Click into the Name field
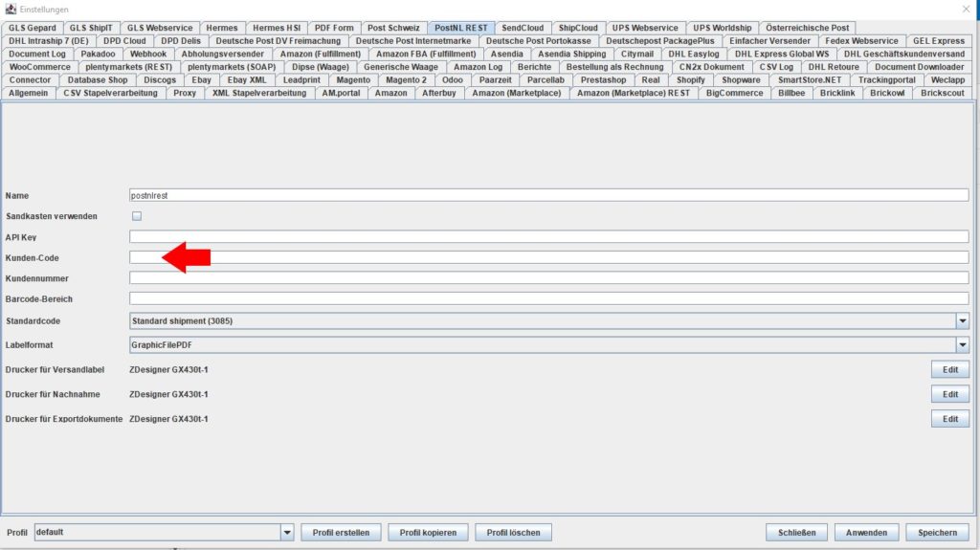 [548, 196]
